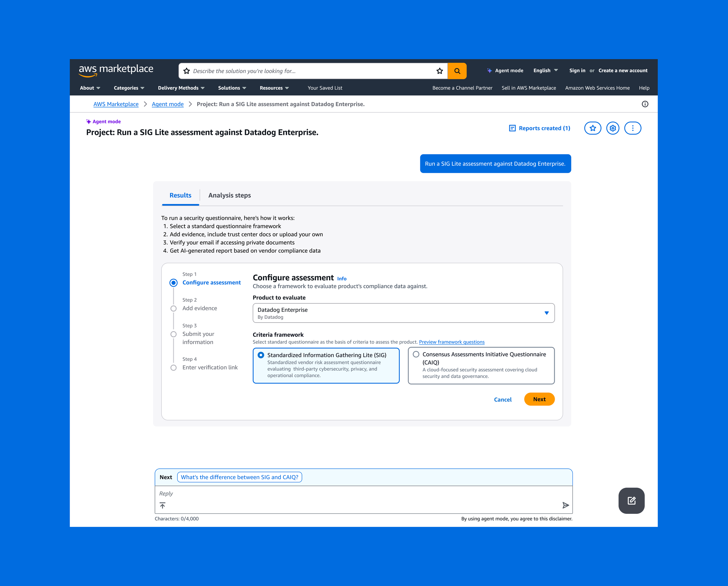Click the star icon at right end of search box
This screenshot has width=728, height=586.
(439, 71)
